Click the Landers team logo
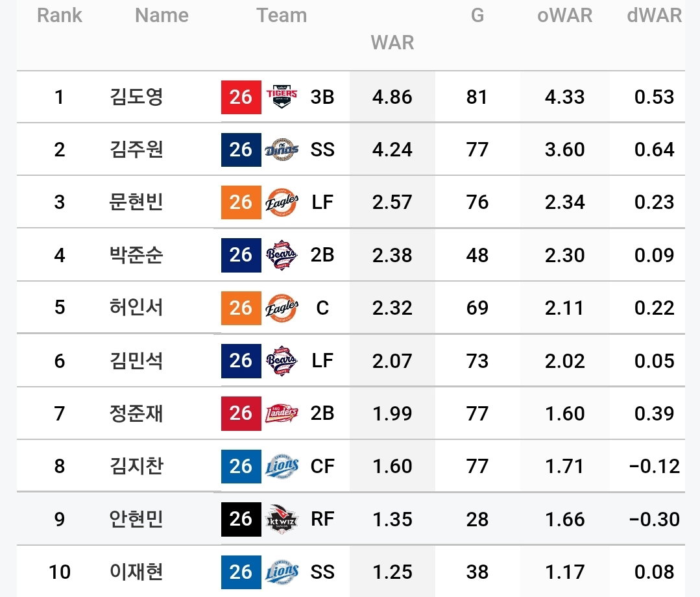The width and height of the screenshot is (700, 597). [x=282, y=413]
